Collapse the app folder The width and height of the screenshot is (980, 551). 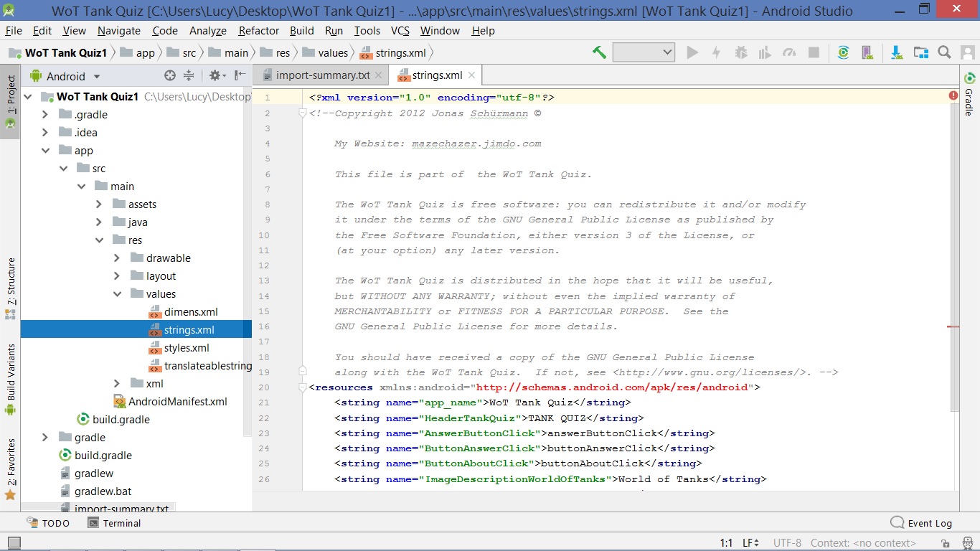pos(45,151)
